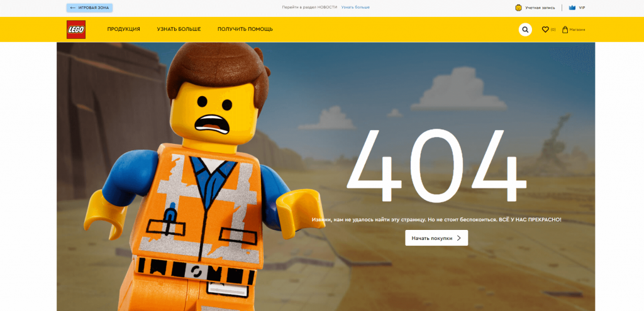The width and height of the screenshot is (644, 311).
Task: Open the search magnifier icon
Action: pyautogui.click(x=525, y=30)
